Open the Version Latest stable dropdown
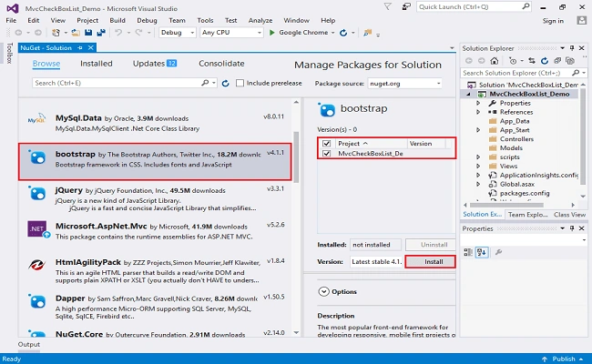The height and width of the screenshot is (364, 592). [376, 261]
